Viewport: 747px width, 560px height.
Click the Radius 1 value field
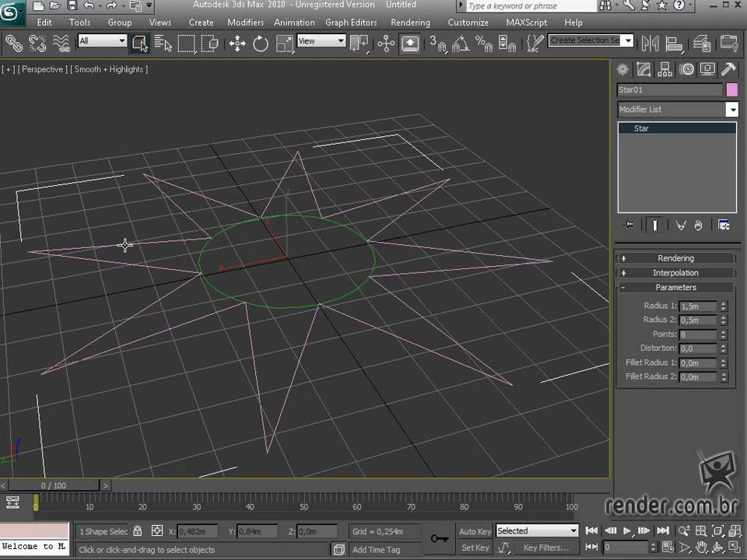(697, 306)
